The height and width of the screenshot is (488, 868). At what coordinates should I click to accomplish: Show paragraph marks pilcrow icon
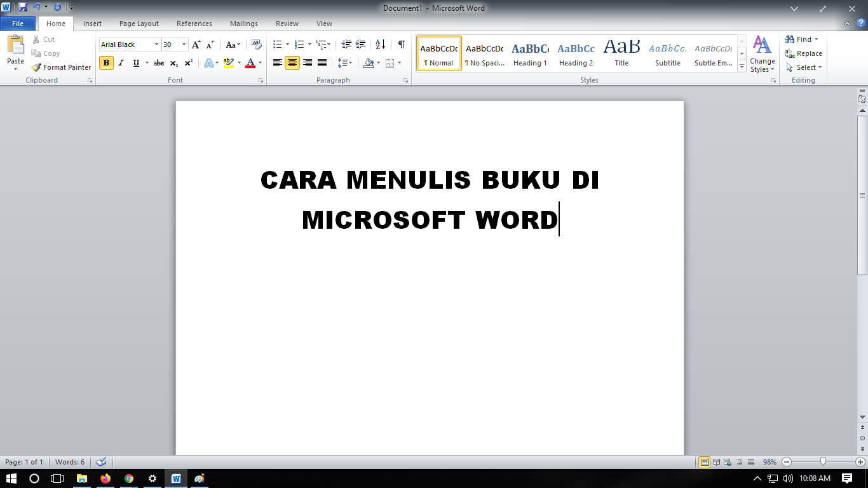click(x=402, y=44)
